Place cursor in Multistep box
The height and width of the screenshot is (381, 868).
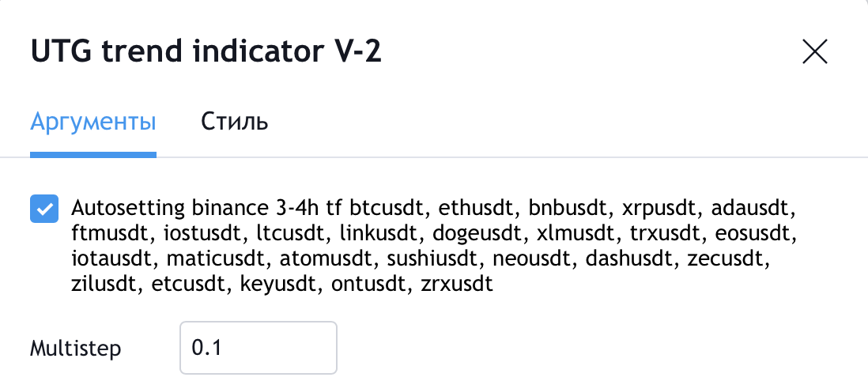click(x=258, y=348)
